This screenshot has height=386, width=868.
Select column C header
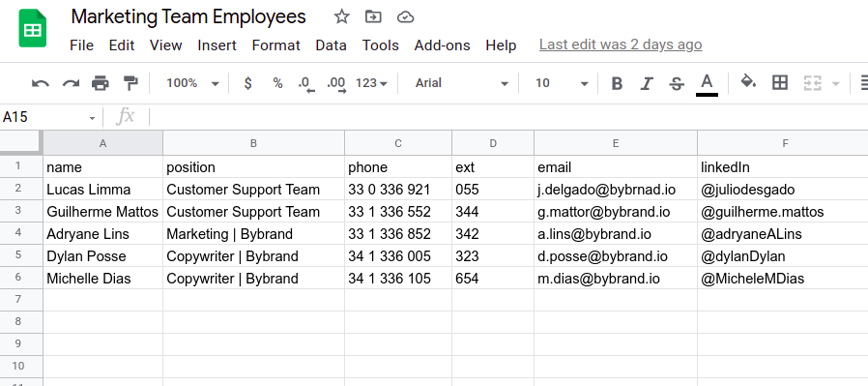(398, 143)
